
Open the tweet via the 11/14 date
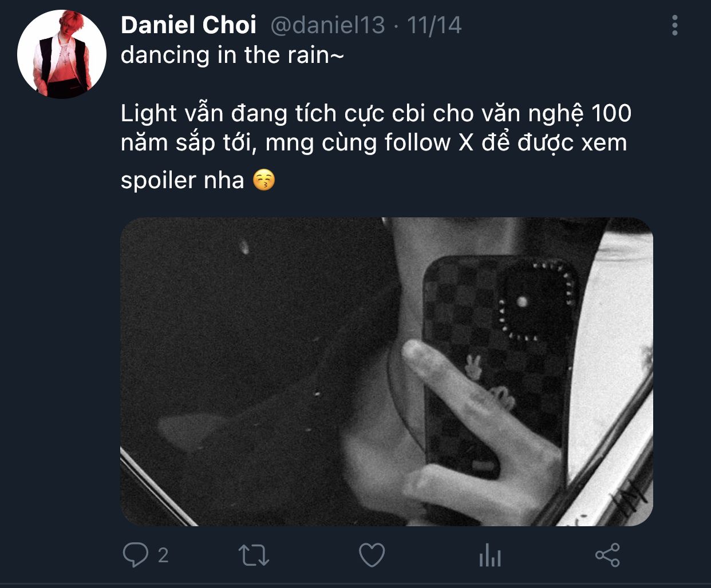[434, 25]
